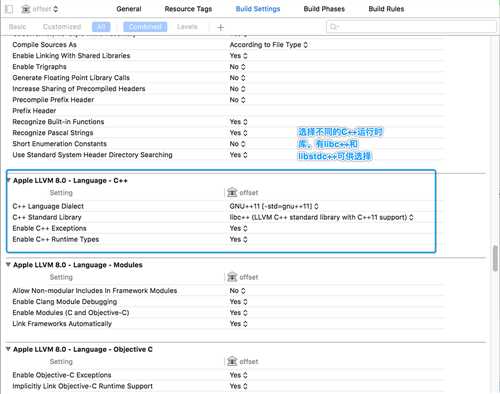Select the Compile Sources As label

pyautogui.click(x=44, y=45)
